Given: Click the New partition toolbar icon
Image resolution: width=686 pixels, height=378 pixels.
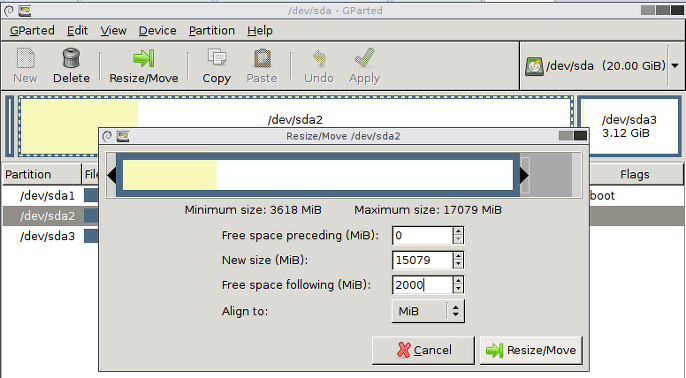Looking at the screenshot, I should (25, 58).
